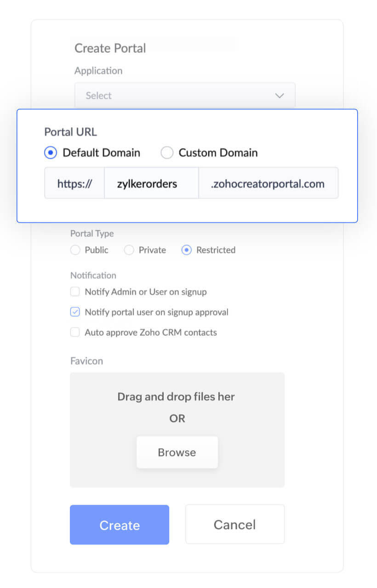
Task: Select the Default Domain radio button
Action: [51, 153]
